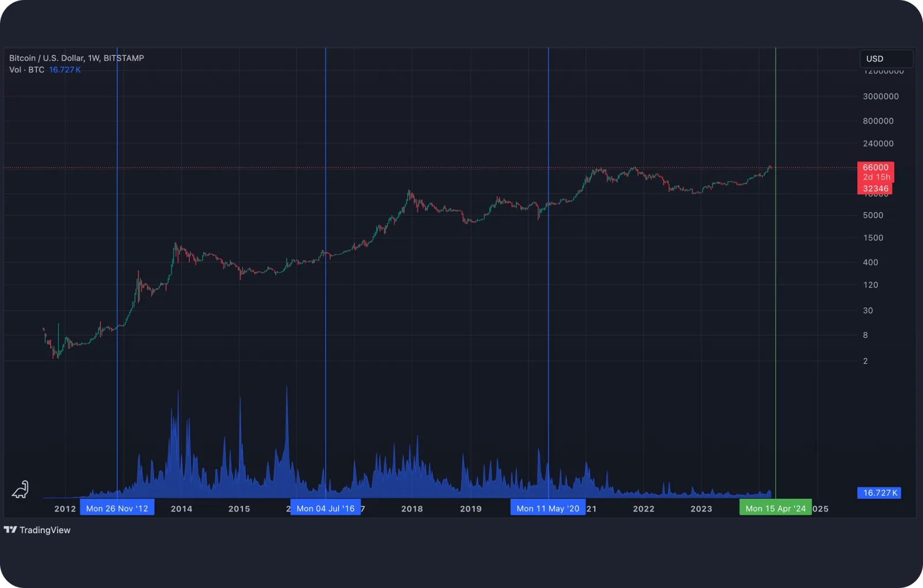Click the 3000000 price axis label
This screenshot has height=588, width=923.
pyautogui.click(x=881, y=96)
